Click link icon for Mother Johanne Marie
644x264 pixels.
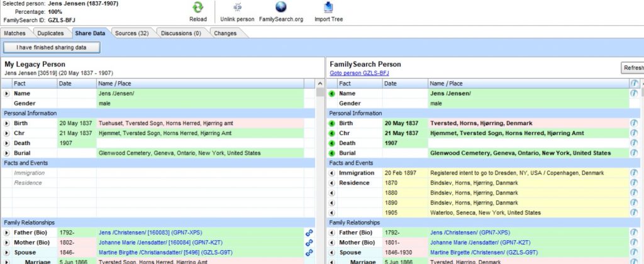tap(309, 243)
